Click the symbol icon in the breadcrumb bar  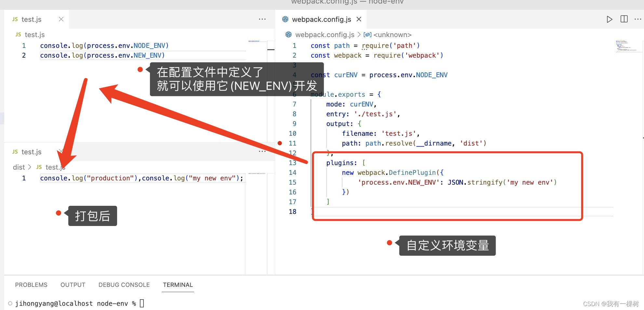pos(368,35)
